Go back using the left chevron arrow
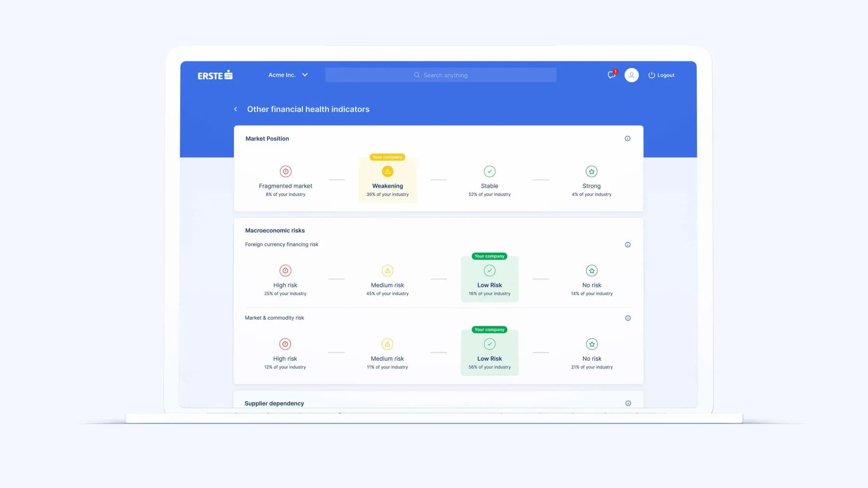The width and height of the screenshot is (868, 488). [x=235, y=109]
